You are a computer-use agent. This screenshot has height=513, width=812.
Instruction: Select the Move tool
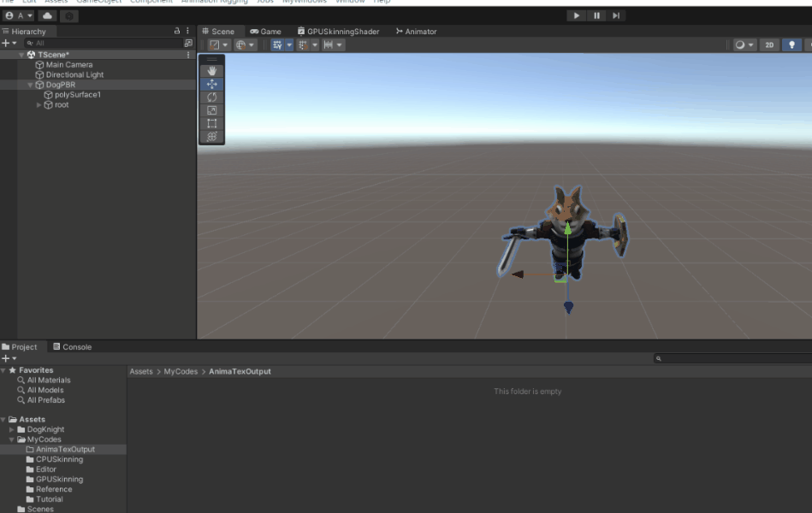pos(211,85)
